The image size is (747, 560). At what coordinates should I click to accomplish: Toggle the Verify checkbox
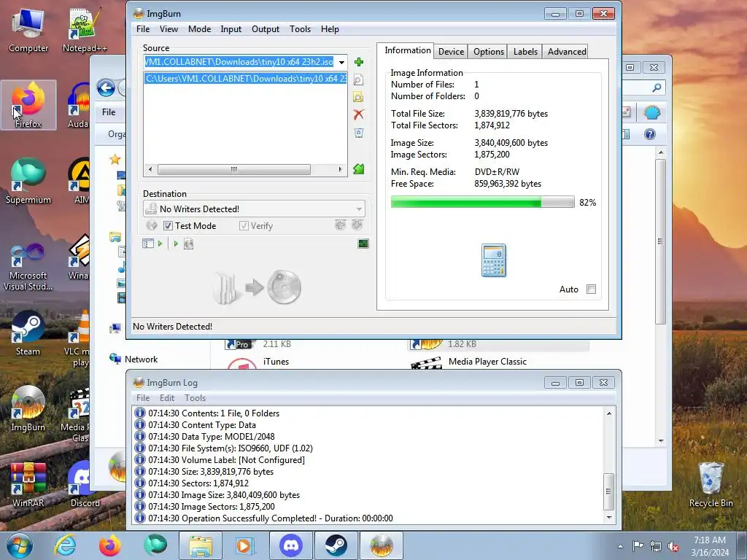pos(244,226)
